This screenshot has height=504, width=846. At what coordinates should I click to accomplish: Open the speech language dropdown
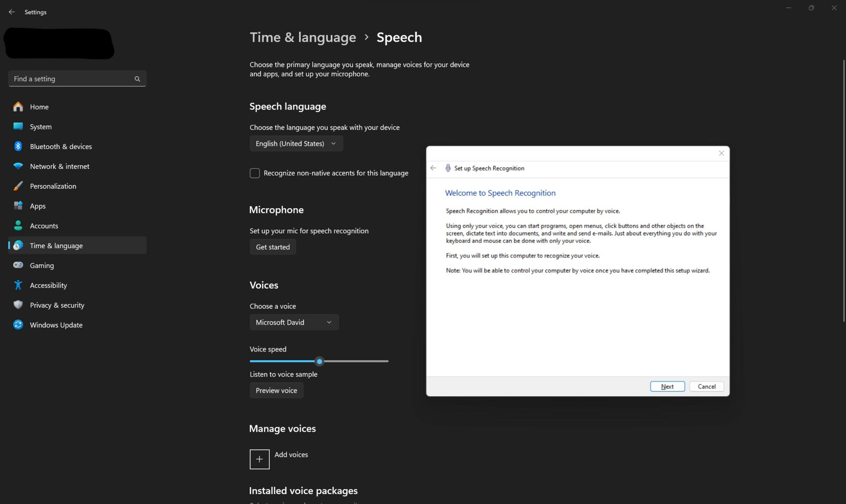(296, 143)
